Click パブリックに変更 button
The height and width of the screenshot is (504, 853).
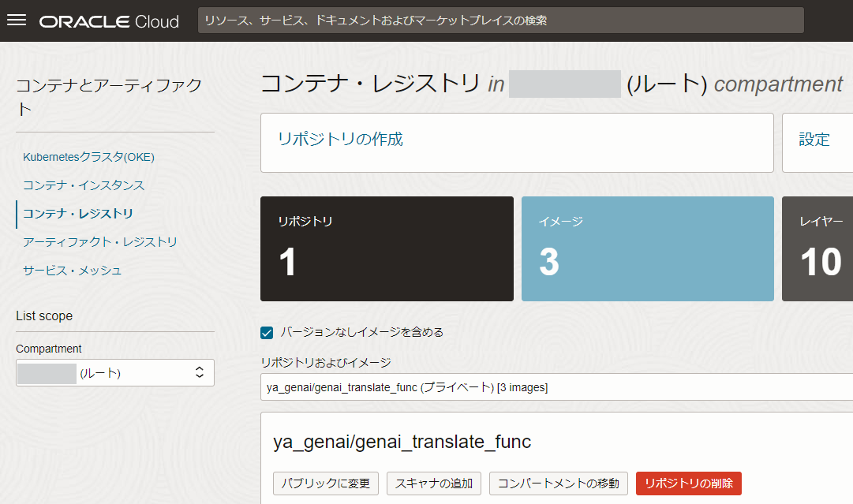(326, 483)
